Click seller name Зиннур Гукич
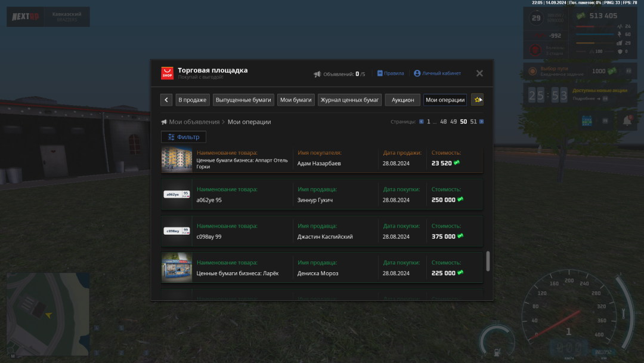The width and height of the screenshot is (644, 363). click(x=315, y=200)
